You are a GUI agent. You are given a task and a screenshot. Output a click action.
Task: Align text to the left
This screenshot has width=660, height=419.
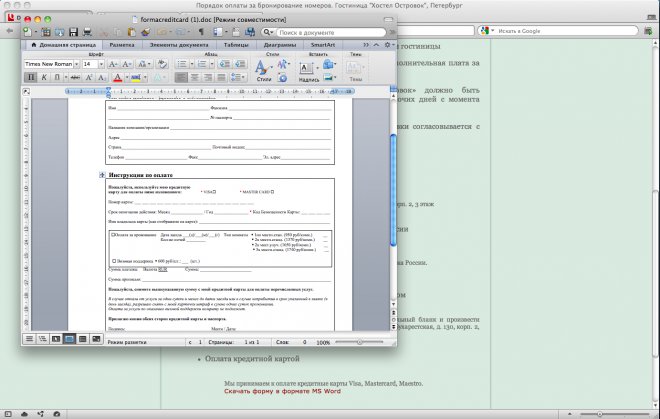point(181,77)
